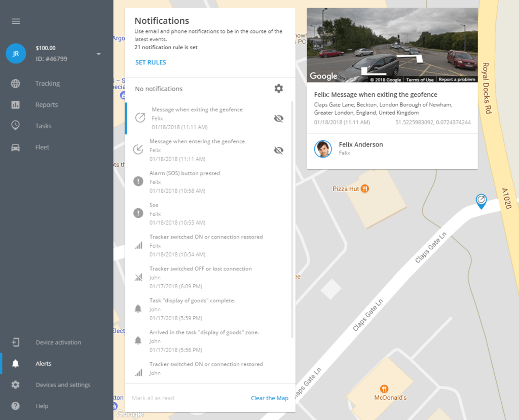Screen dimensions: 519x420
Task: Click the blue geofence marker on map
Action: pyautogui.click(x=480, y=201)
